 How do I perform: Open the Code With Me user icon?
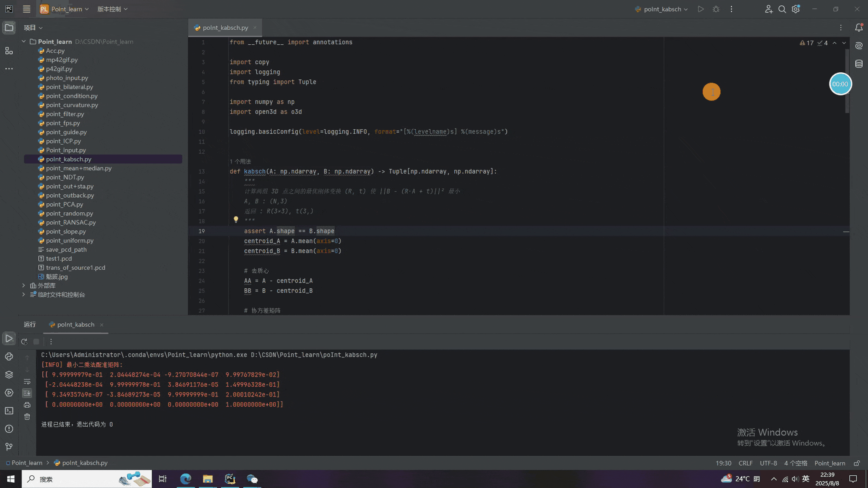(768, 9)
